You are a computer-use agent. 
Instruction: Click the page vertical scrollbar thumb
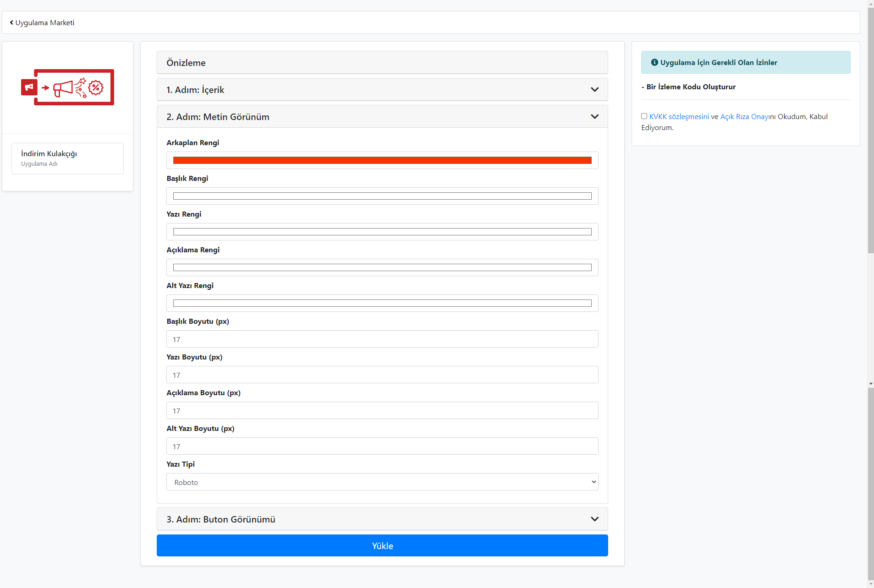click(x=870, y=130)
